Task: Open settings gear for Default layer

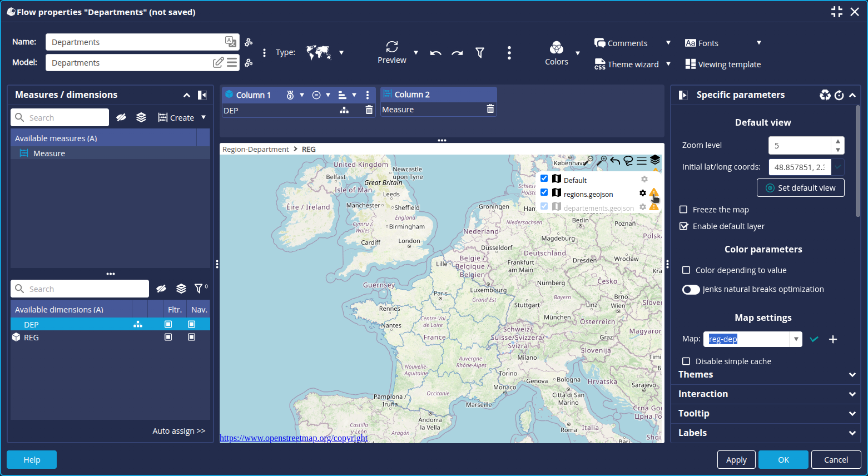Action: tap(644, 179)
